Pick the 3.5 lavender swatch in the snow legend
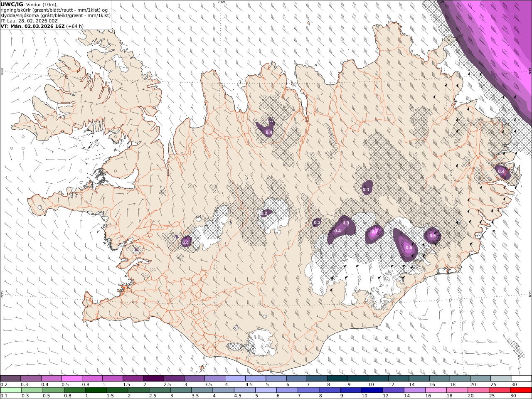This screenshot has height=399, width=532. tap(214, 379)
